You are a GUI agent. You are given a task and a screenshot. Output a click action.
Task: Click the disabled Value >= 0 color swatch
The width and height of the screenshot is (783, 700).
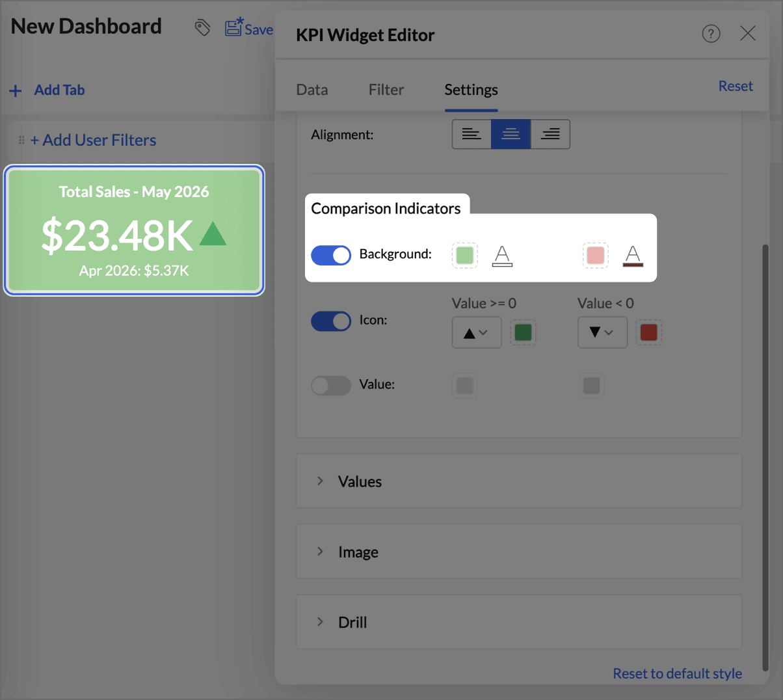click(464, 386)
